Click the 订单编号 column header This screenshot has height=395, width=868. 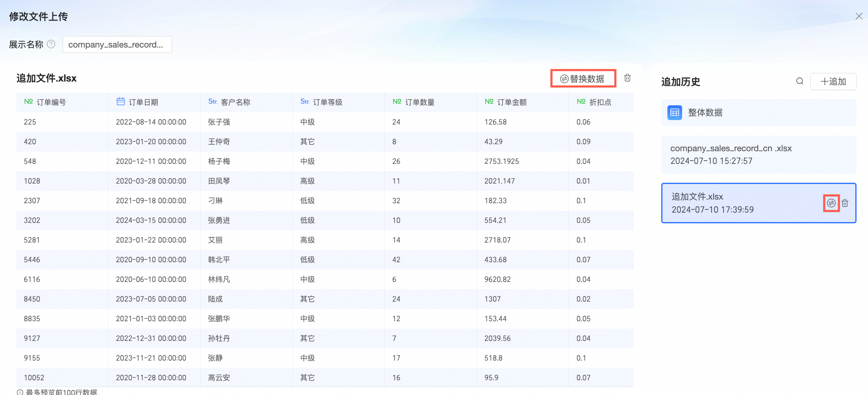tap(62, 102)
